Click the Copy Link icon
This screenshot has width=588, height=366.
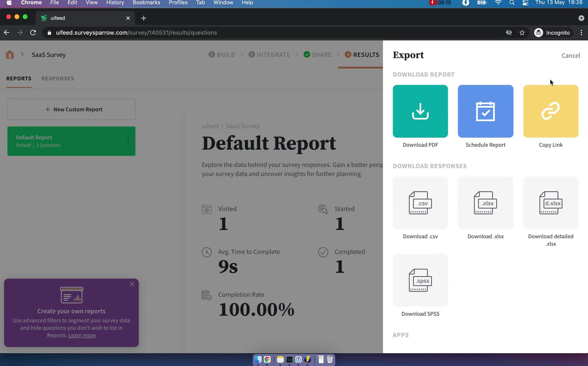point(551,111)
